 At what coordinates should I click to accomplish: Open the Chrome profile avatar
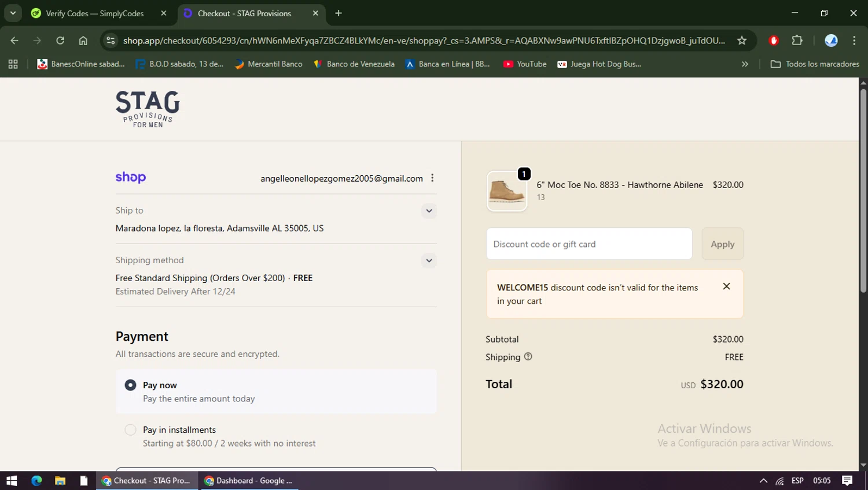click(x=831, y=40)
